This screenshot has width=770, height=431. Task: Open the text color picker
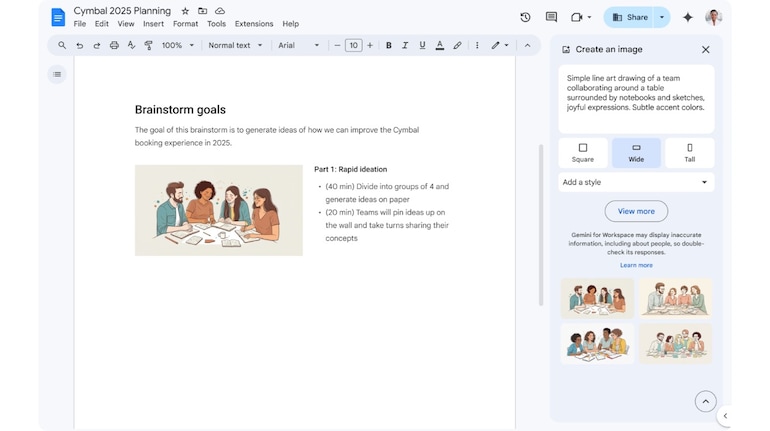tap(440, 46)
